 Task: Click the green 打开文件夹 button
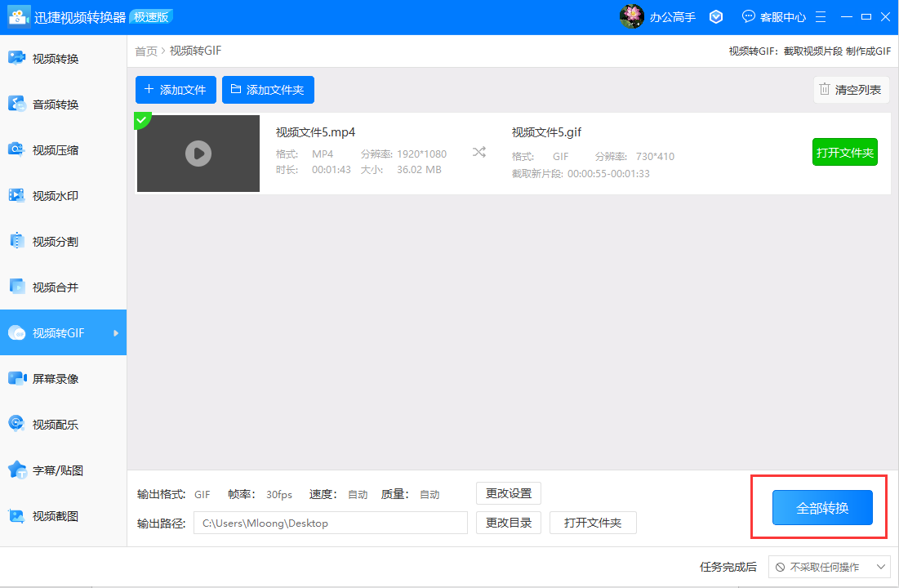[x=844, y=153]
